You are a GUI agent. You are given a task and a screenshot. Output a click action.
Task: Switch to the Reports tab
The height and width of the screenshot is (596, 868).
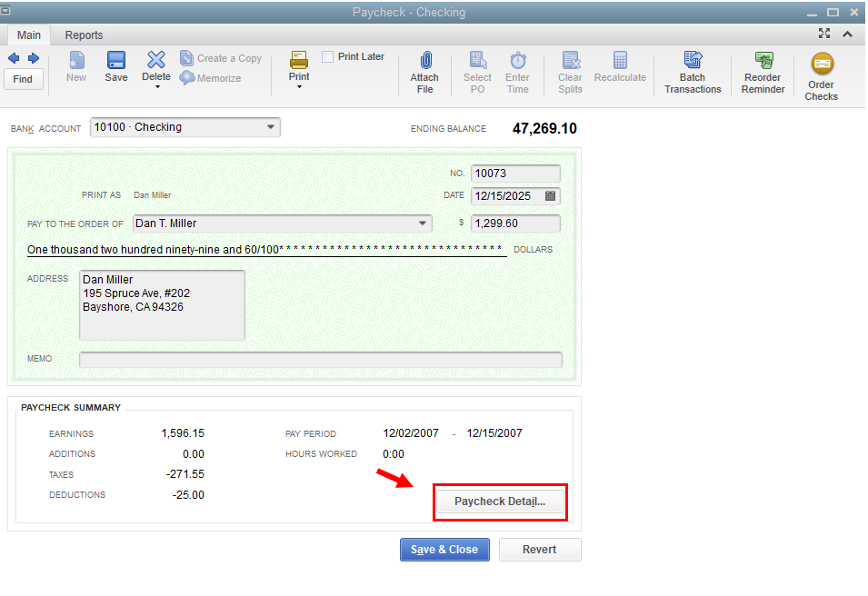pos(85,35)
